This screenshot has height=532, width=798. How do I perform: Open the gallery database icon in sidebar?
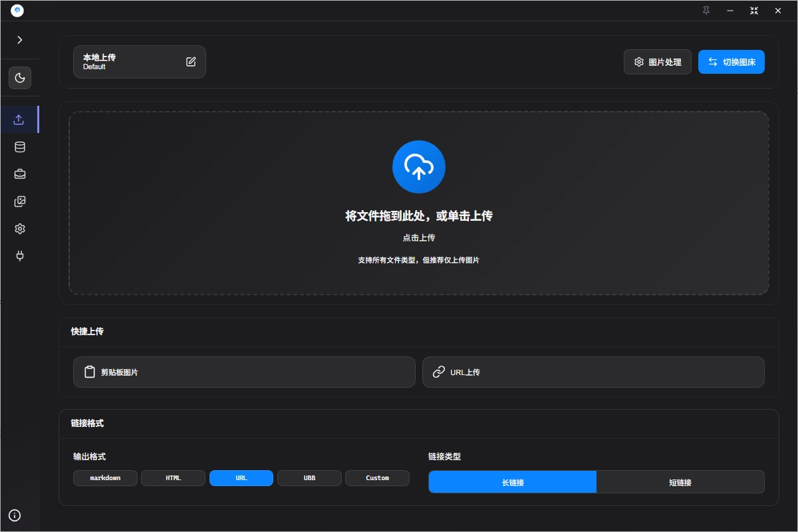point(20,147)
